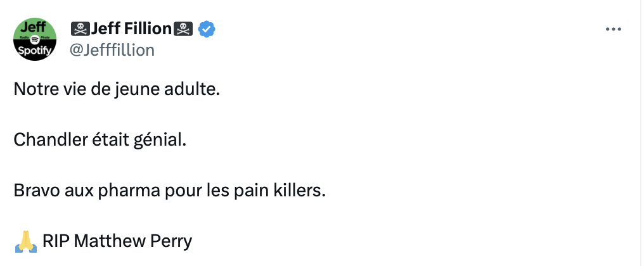
Task: Click the skull flag emoji before Jeff
Action: point(80,29)
